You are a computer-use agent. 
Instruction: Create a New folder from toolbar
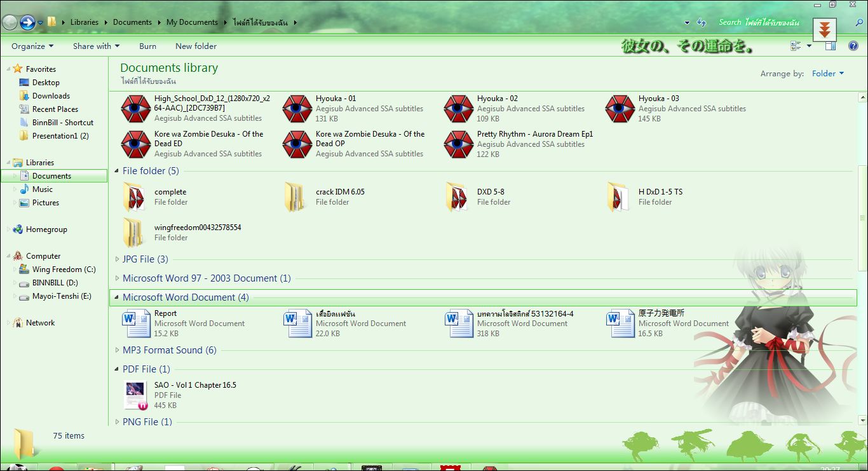pyautogui.click(x=196, y=46)
